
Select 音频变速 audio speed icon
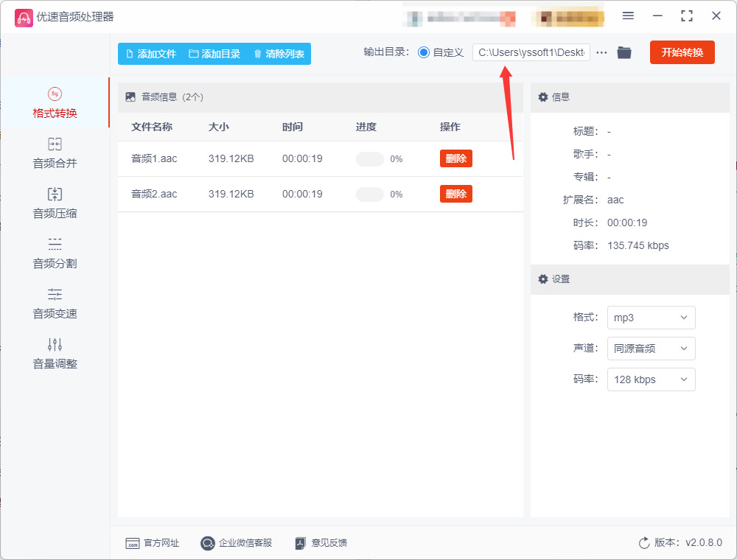pos(55,295)
